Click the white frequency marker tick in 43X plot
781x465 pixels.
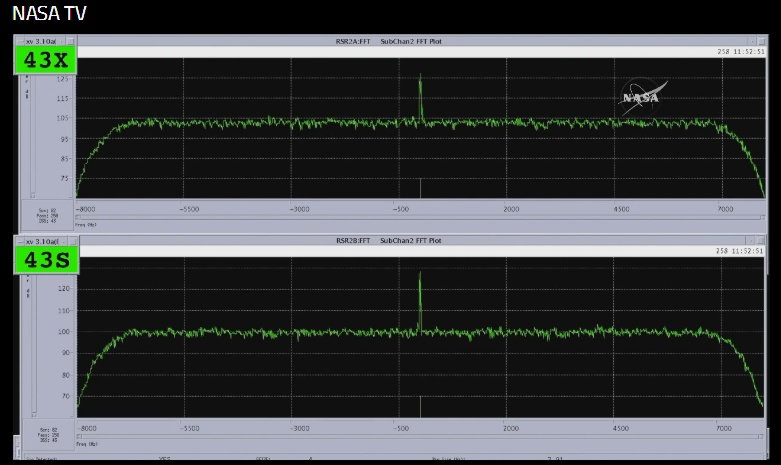(x=420, y=188)
